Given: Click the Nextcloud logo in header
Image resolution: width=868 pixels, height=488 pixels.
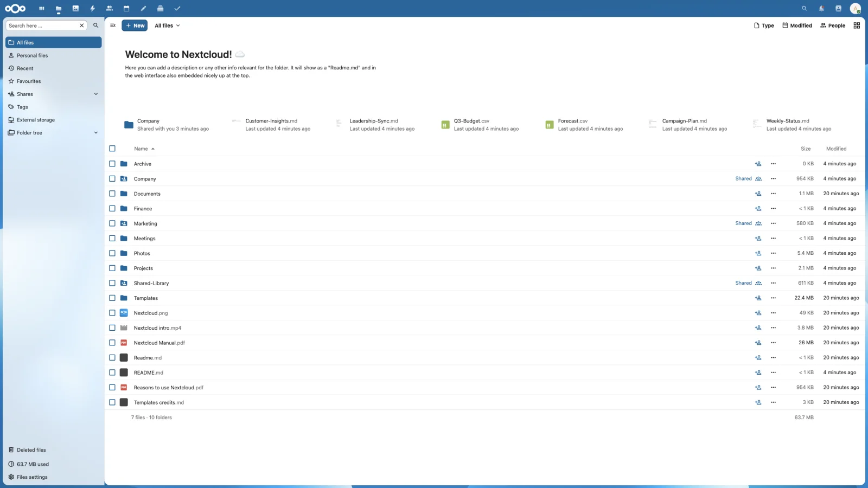Looking at the screenshot, I should pos(15,9).
